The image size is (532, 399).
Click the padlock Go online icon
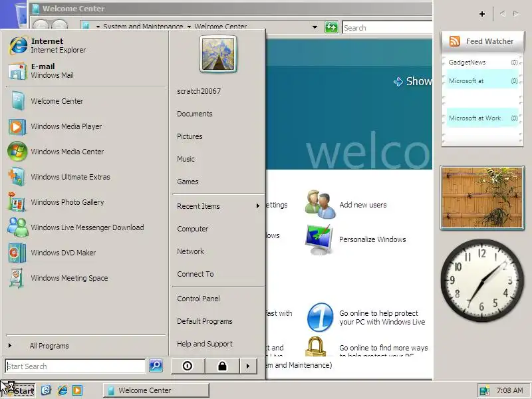(315, 346)
